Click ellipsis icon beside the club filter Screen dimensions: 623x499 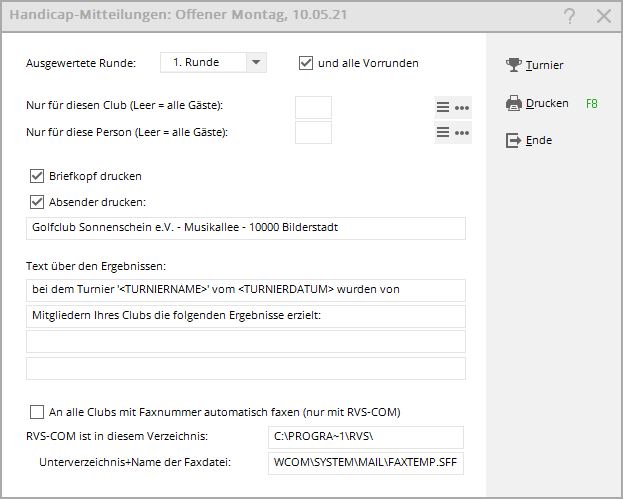point(462,108)
